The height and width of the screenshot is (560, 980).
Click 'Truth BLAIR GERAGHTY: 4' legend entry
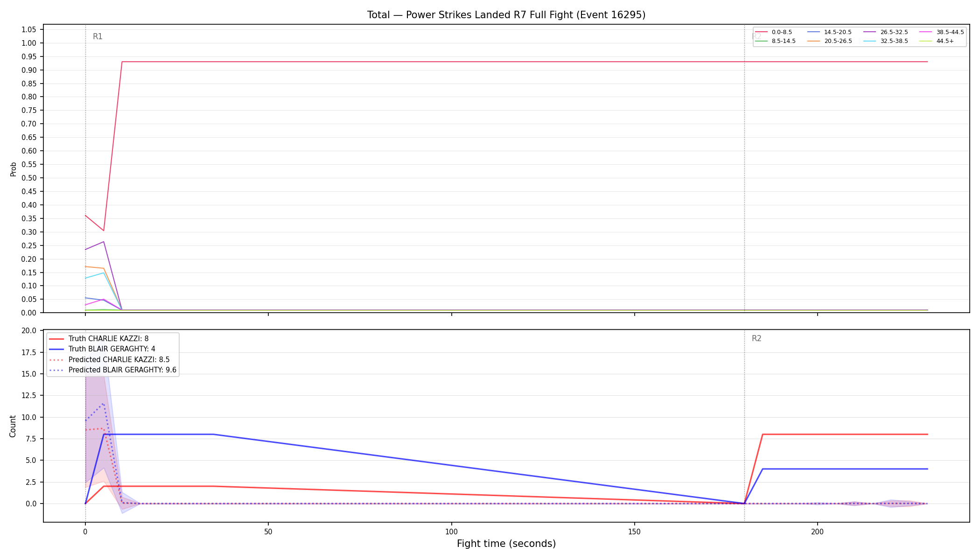point(102,349)
